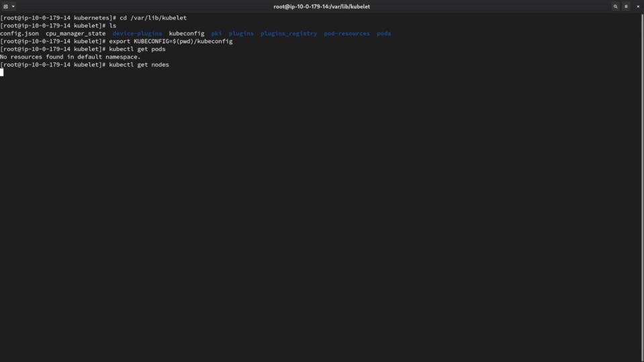
Task: Click the config.json file name
Action: tap(19, 34)
